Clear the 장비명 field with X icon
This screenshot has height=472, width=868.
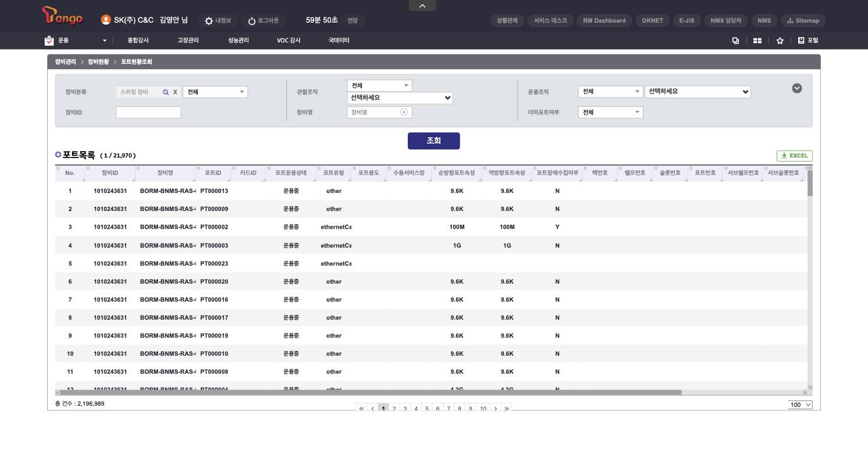[x=404, y=112]
